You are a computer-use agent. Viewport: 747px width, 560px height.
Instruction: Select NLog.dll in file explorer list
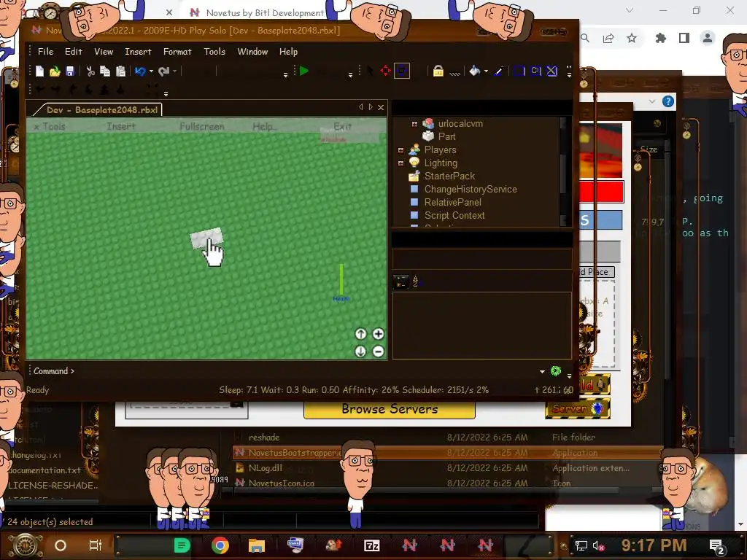(x=265, y=468)
